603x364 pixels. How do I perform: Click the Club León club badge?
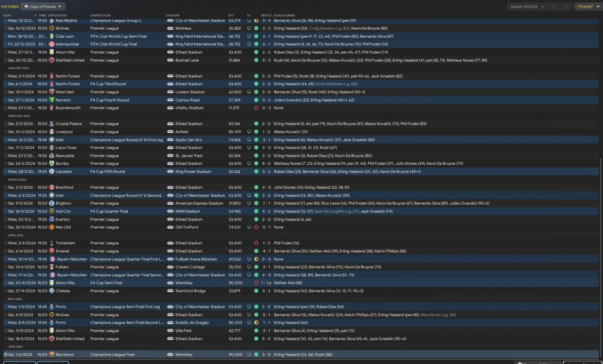click(51, 36)
